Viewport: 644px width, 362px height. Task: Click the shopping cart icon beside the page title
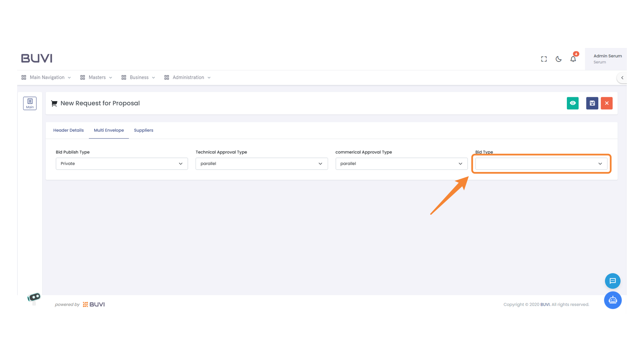(x=54, y=103)
